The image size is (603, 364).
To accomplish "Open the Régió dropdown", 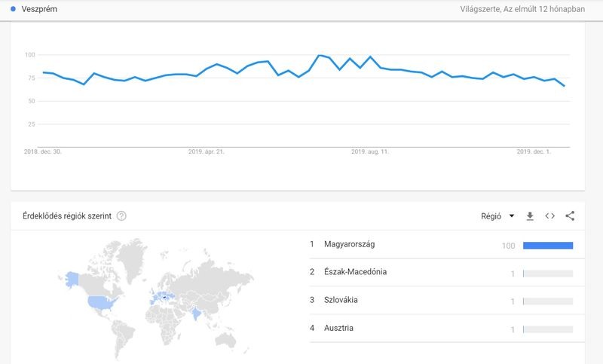I will pos(497,216).
